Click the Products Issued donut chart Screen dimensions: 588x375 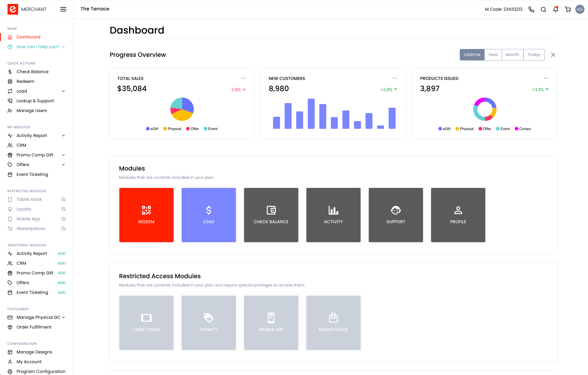485,109
